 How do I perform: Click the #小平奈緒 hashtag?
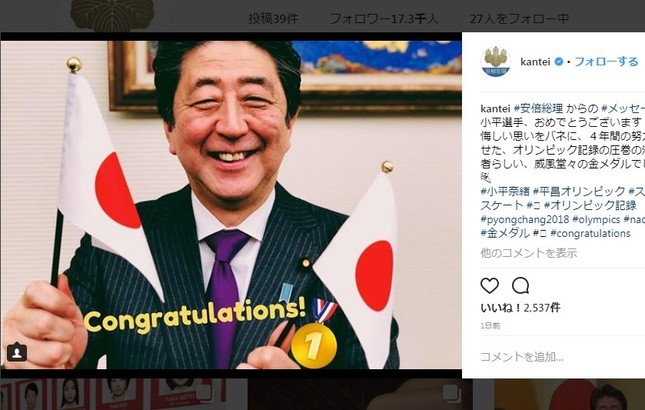(x=505, y=191)
